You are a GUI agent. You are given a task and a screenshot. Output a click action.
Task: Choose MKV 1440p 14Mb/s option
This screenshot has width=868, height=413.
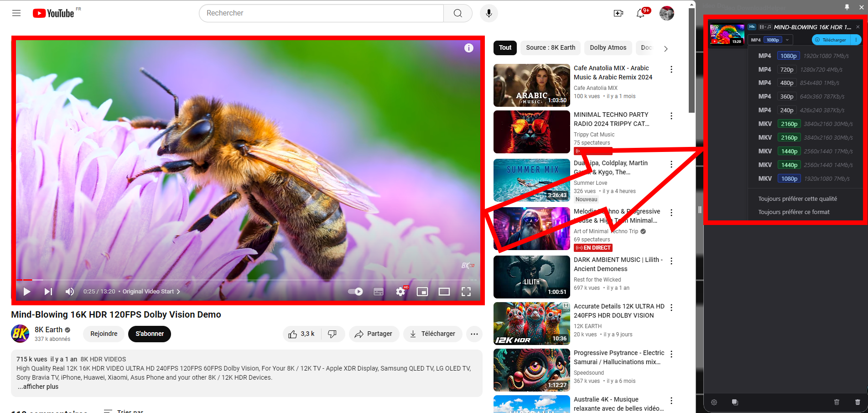[x=806, y=165]
